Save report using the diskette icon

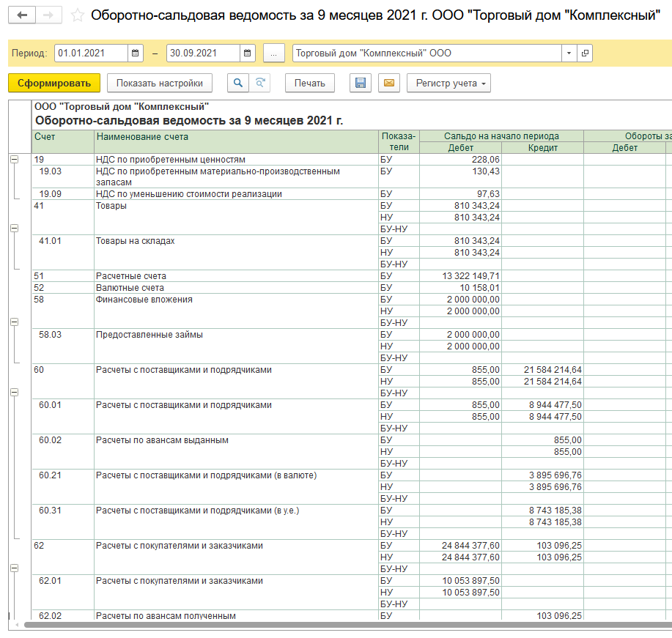tap(360, 84)
